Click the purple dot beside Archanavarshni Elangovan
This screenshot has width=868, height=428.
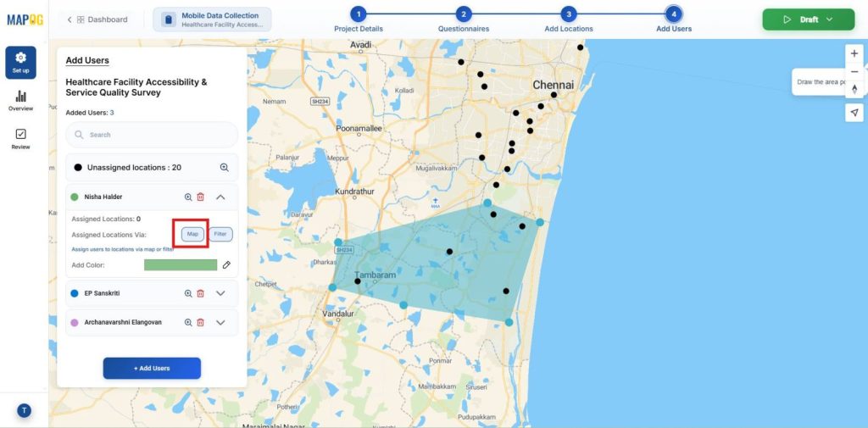pyautogui.click(x=75, y=322)
